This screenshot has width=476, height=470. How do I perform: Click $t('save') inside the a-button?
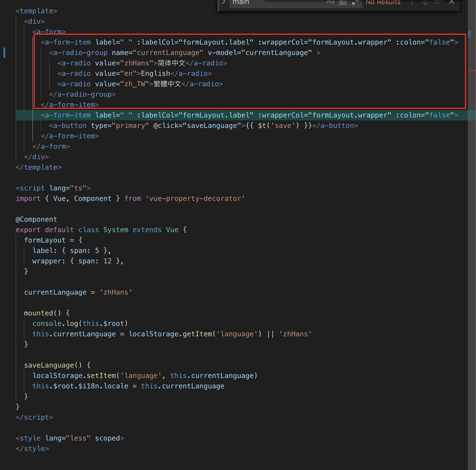pos(278,126)
